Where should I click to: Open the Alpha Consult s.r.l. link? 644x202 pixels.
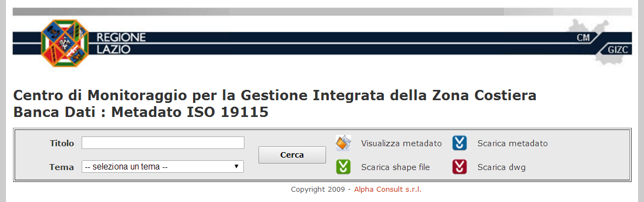[x=388, y=190]
